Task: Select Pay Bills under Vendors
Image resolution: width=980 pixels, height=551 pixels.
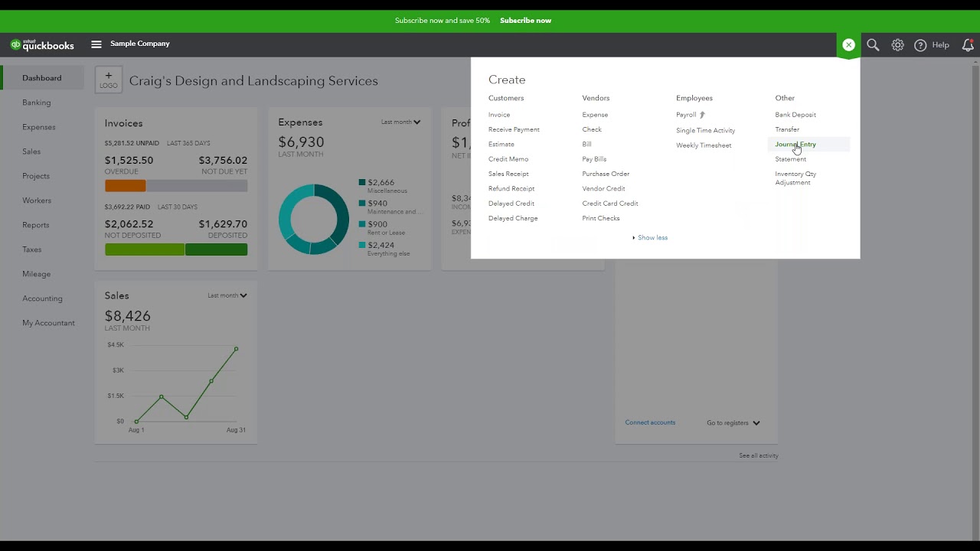Action: [594, 159]
